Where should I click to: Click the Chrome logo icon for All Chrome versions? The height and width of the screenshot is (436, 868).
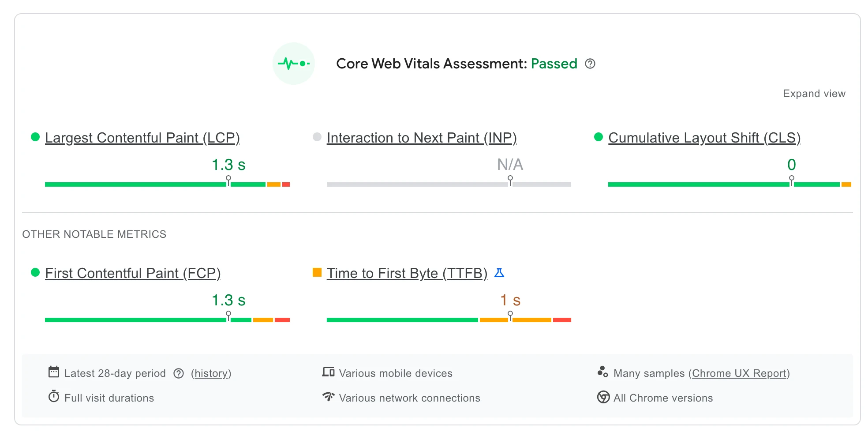603,397
